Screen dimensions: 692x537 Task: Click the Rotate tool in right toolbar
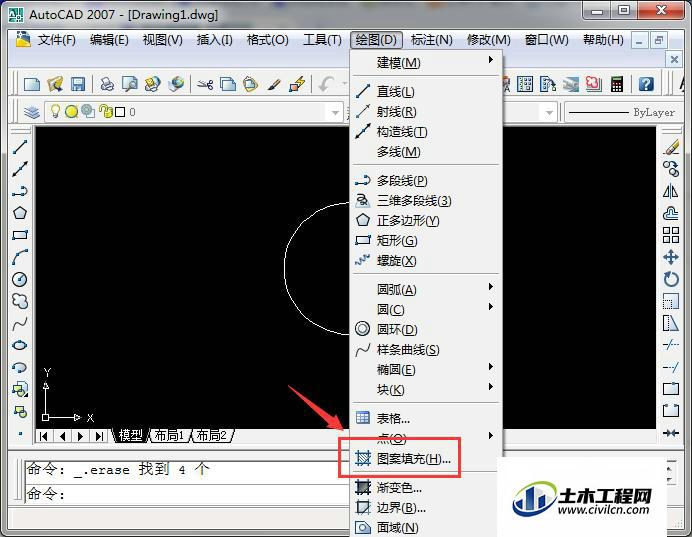671,279
